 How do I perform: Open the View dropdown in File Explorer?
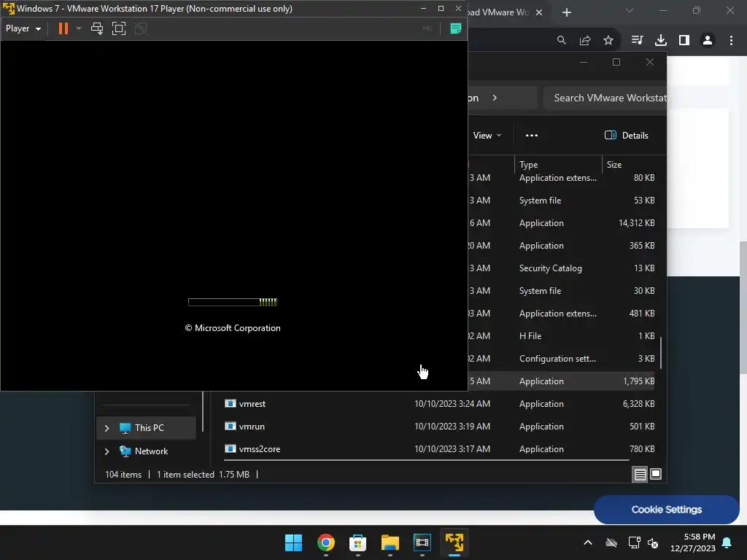tap(487, 135)
